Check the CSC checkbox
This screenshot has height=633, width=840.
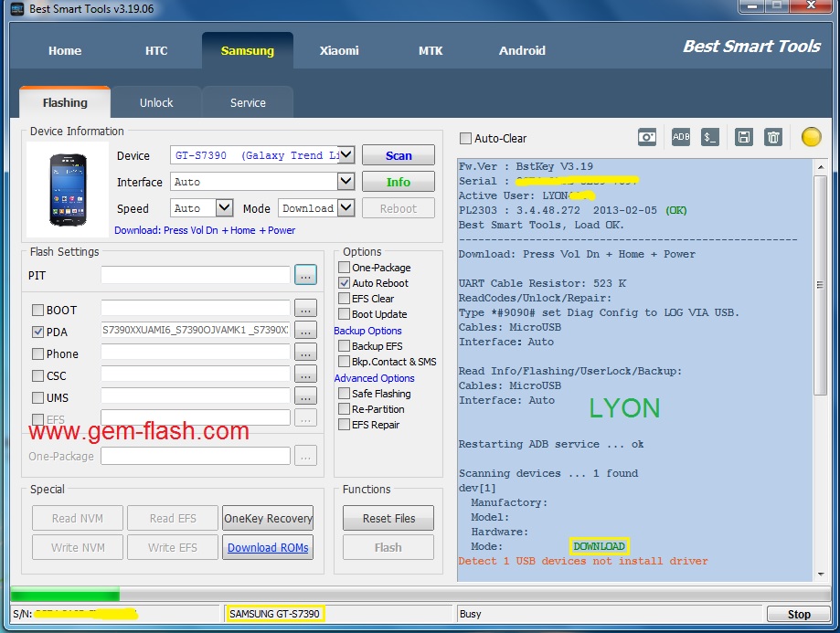click(x=38, y=376)
